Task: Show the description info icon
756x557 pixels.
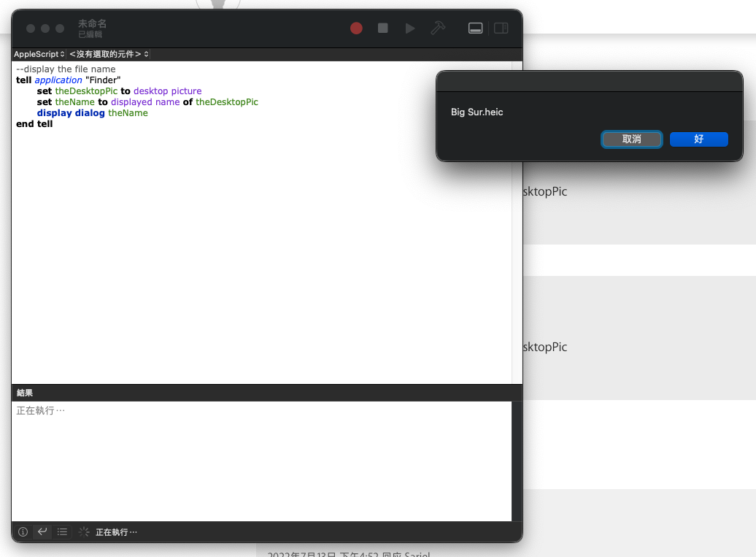Action: point(23,532)
